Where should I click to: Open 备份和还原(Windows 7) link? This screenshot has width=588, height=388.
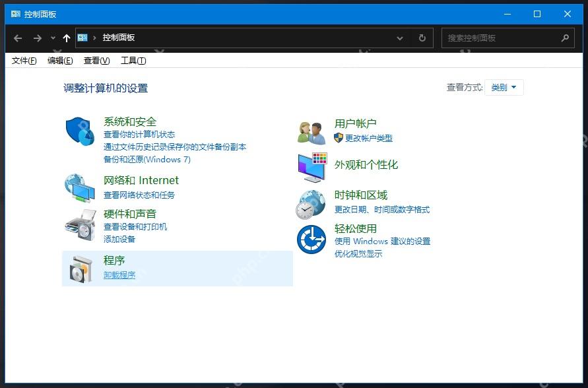147,159
